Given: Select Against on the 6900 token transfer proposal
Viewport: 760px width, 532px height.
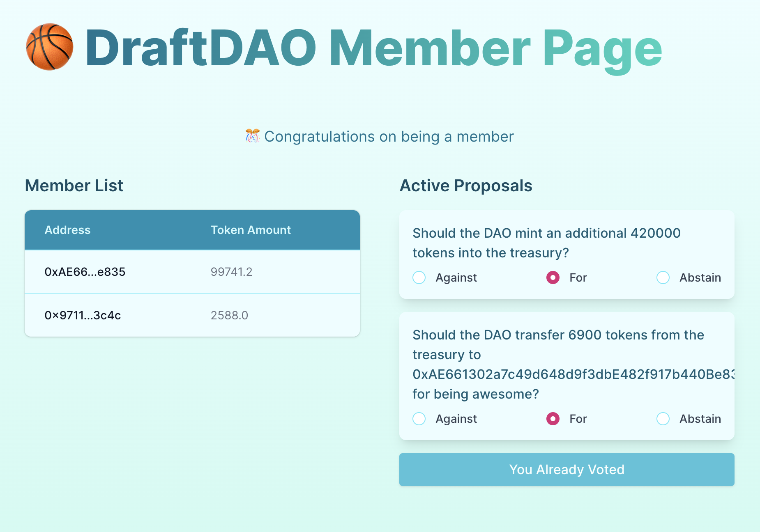Looking at the screenshot, I should click(419, 419).
